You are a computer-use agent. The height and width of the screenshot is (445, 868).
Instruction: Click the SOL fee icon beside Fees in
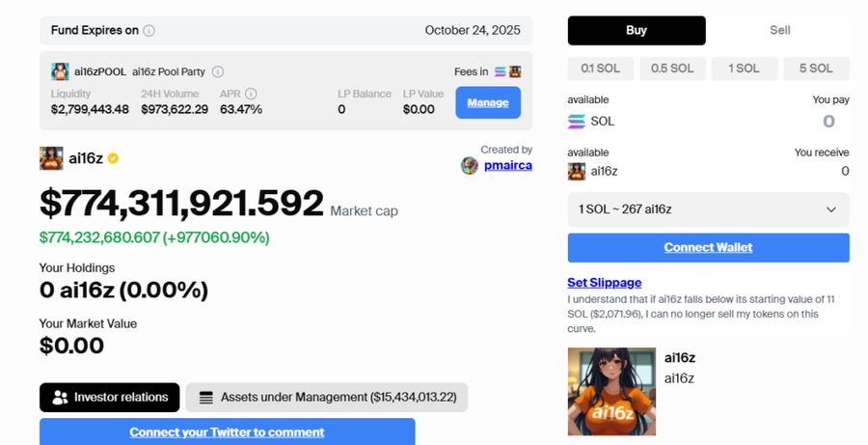tap(501, 71)
